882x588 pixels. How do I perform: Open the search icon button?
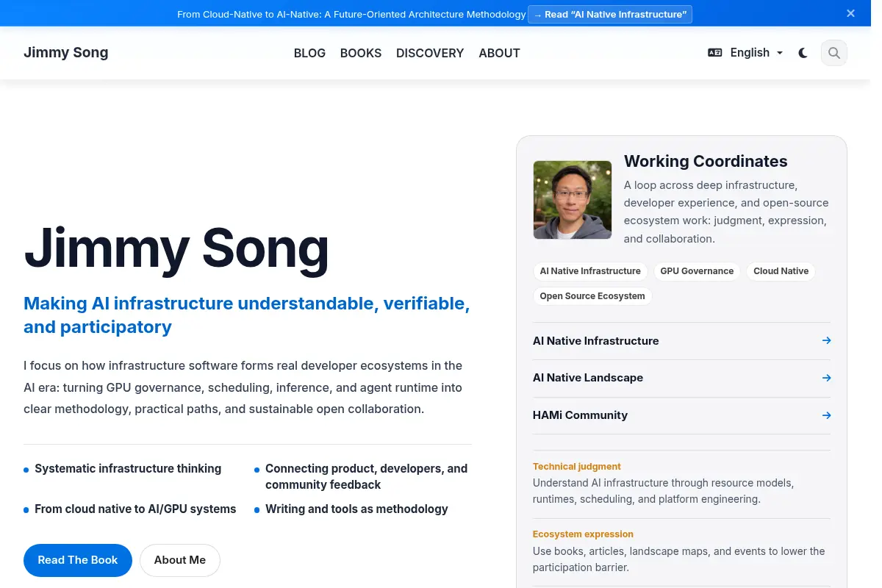[x=834, y=53]
